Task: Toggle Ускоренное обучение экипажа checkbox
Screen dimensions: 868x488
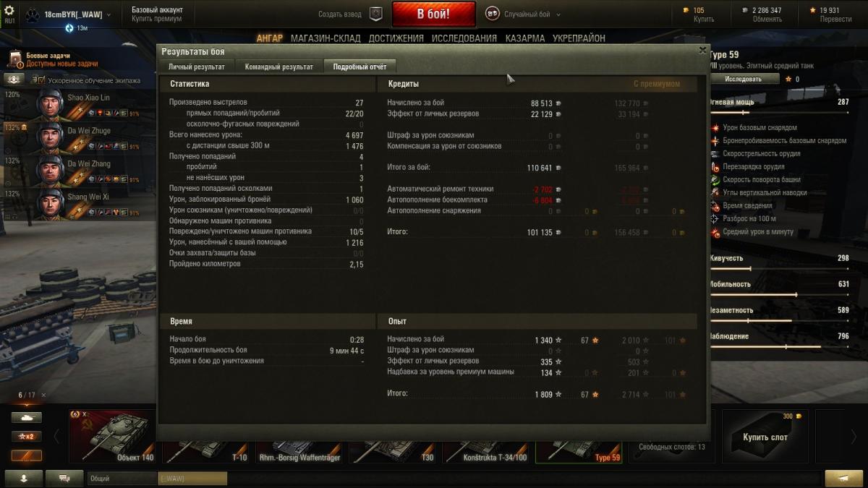Action: click(41, 80)
